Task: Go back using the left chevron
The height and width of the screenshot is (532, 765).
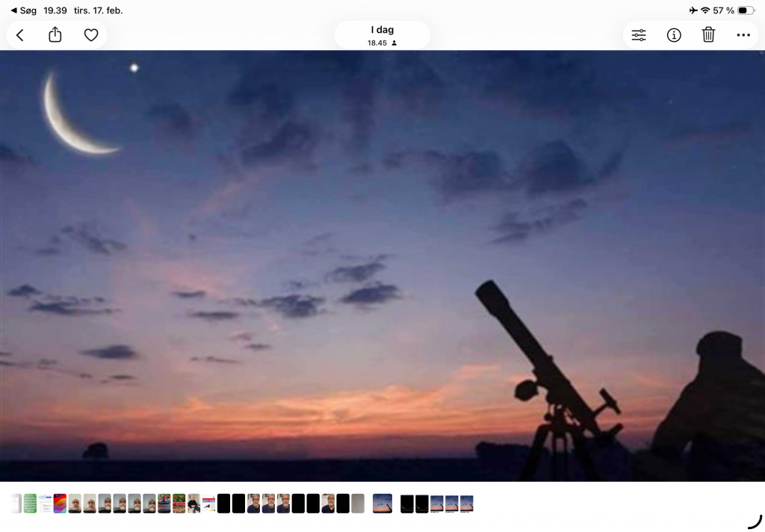Action: (20, 35)
